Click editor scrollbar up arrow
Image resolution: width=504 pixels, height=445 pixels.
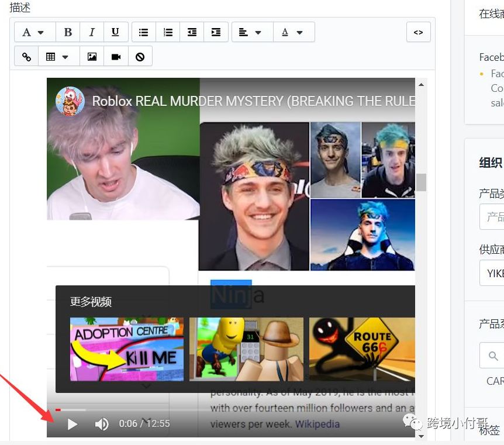(421, 85)
